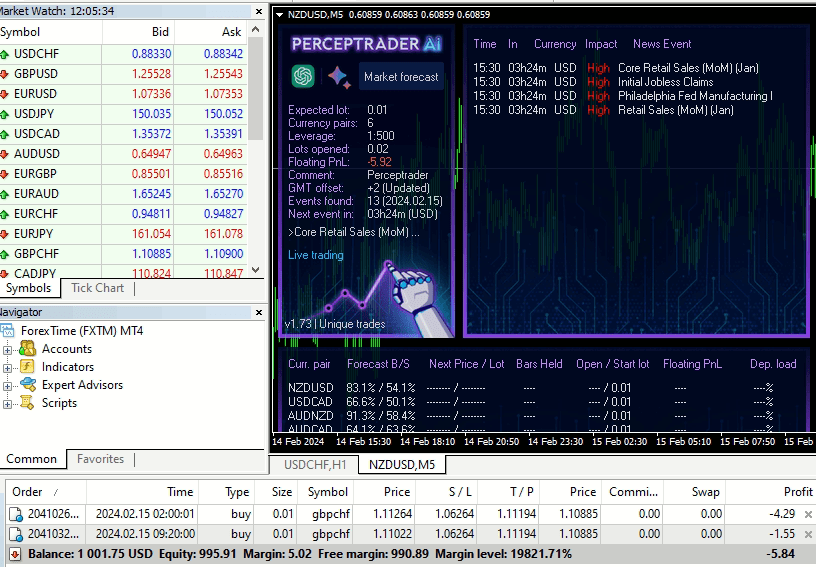Click the Accounts icon in Navigator
816x567 pixels.
tap(28, 349)
